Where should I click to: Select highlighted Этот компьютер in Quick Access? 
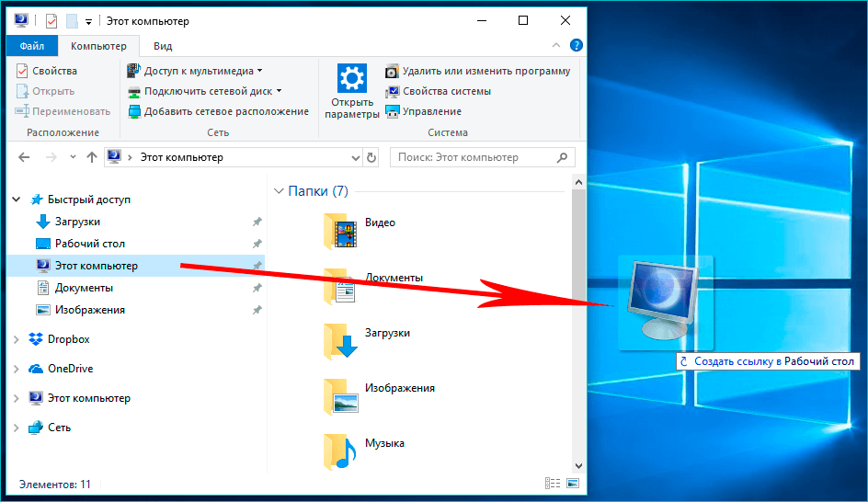tap(136, 266)
